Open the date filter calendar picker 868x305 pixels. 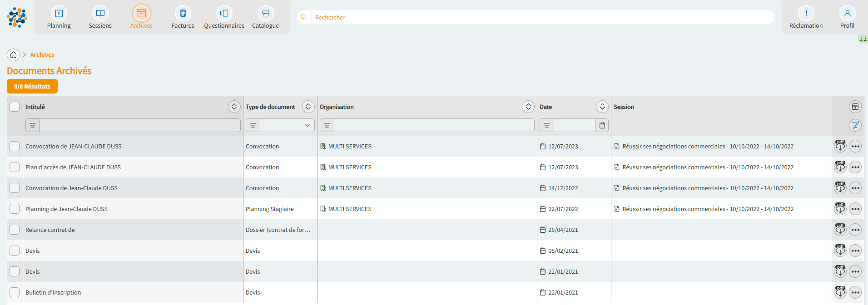[x=602, y=125]
